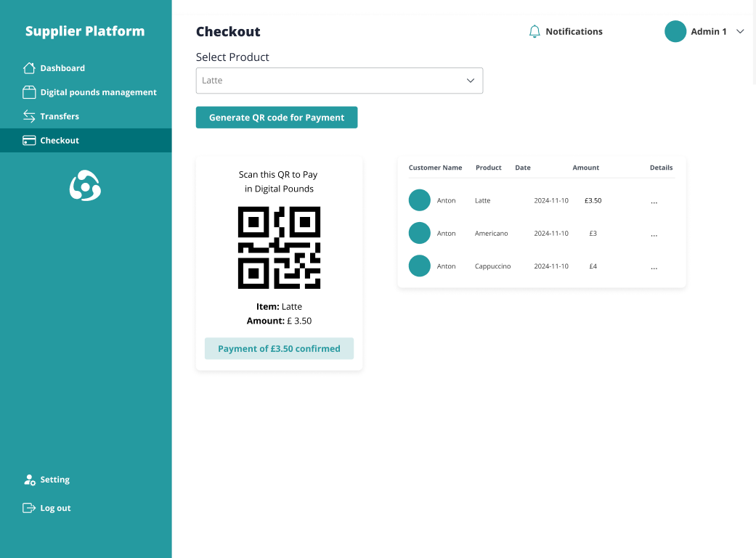Open the Setting menu item
The image size is (756, 558).
pyautogui.click(x=46, y=480)
